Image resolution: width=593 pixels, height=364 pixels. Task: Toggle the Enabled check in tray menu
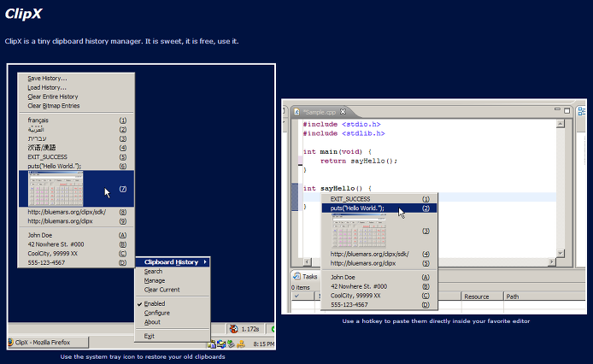click(173, 303)
